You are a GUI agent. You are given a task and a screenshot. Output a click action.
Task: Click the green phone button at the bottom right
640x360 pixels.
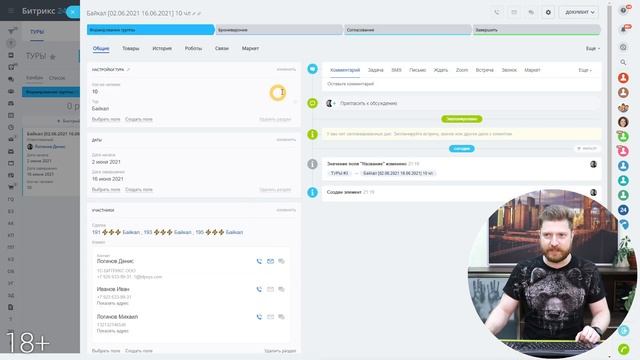pos(623,349)
